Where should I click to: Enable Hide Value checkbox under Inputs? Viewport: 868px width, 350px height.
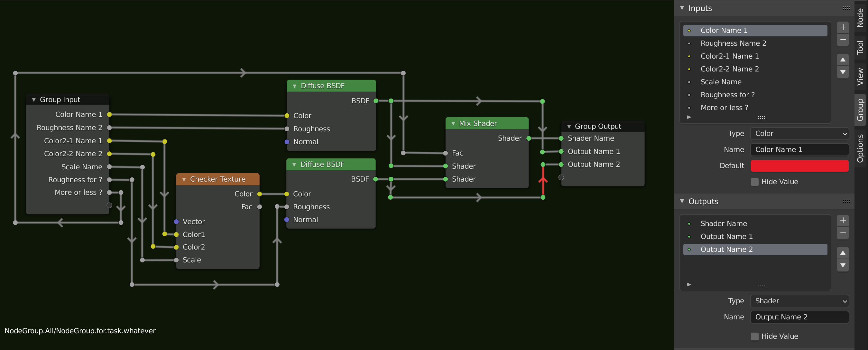(755, 182)
